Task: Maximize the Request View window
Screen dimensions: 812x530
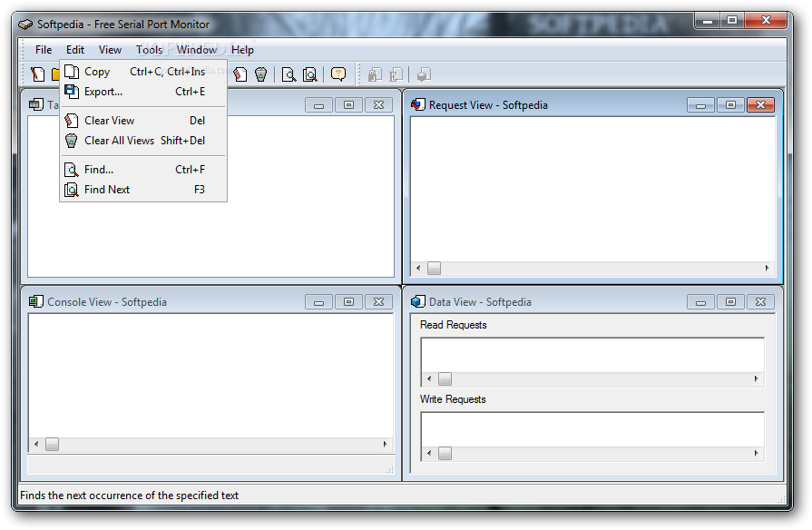Action: coord(730,105)
